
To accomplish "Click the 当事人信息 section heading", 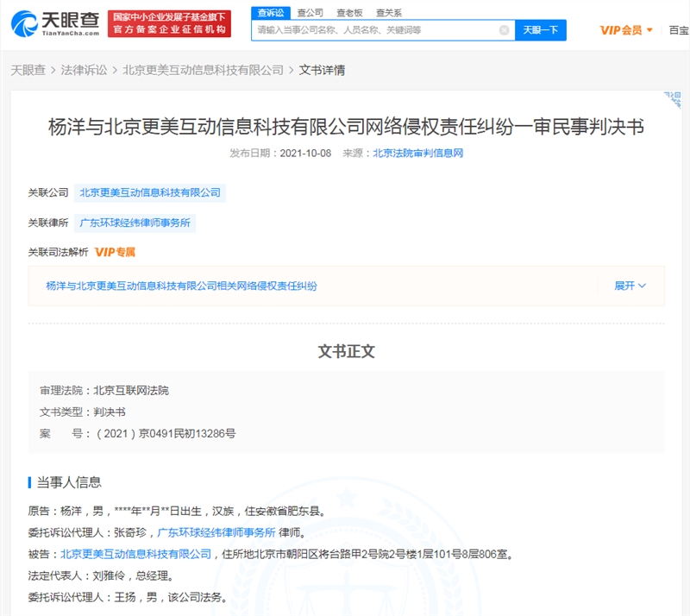I will pos(69,482).
